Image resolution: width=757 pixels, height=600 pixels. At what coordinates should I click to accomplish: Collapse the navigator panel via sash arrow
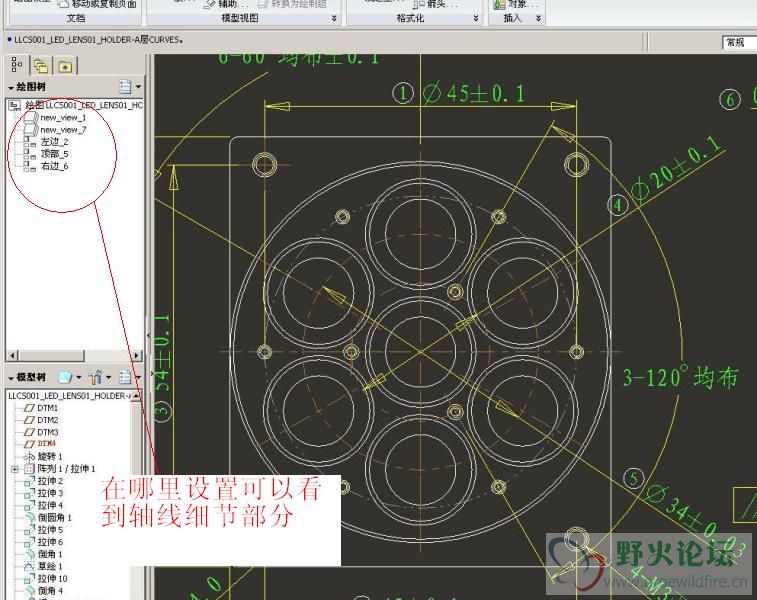pyautogui.click(x=149, y=335)
